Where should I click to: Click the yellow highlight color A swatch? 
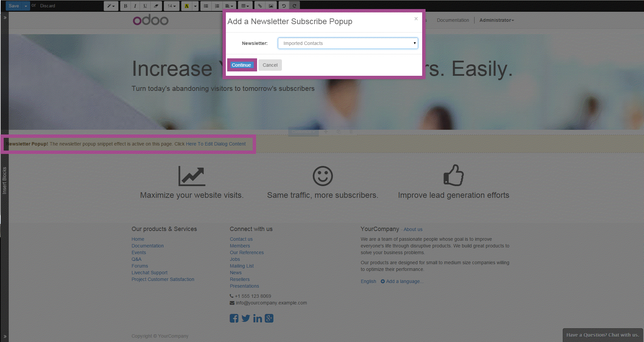187,6
